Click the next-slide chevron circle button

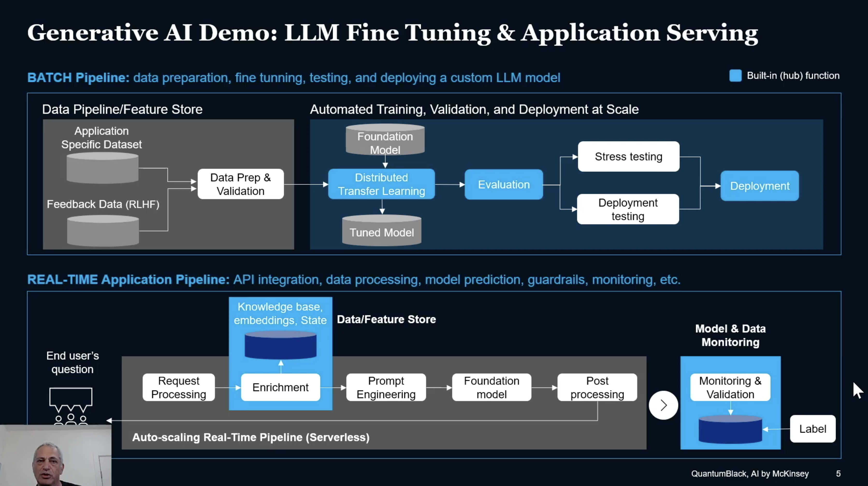[663, 405]
